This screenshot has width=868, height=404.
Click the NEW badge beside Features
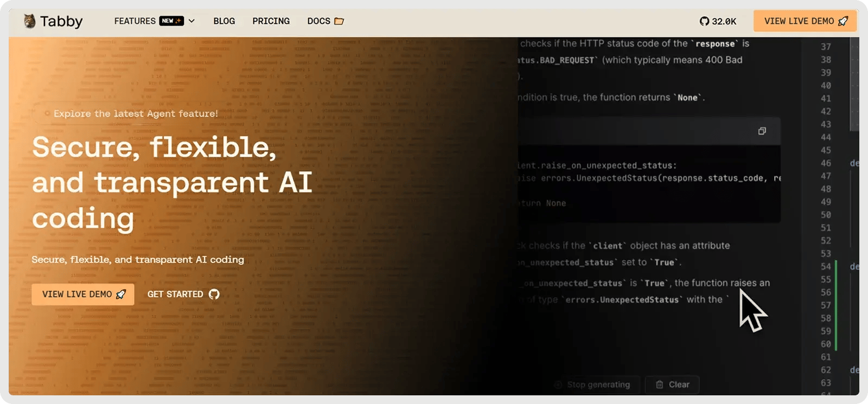pyautogui.click(x=171, y=21)
